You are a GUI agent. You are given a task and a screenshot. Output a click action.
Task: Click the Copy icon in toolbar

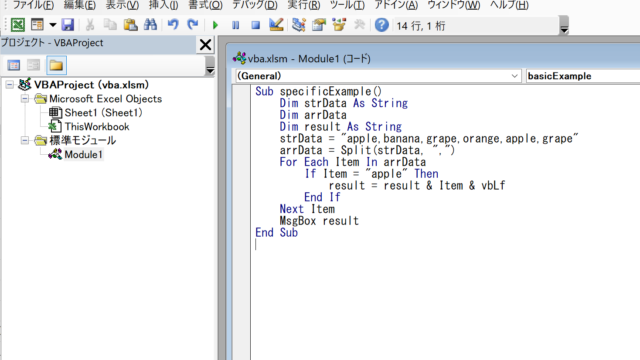110,25
